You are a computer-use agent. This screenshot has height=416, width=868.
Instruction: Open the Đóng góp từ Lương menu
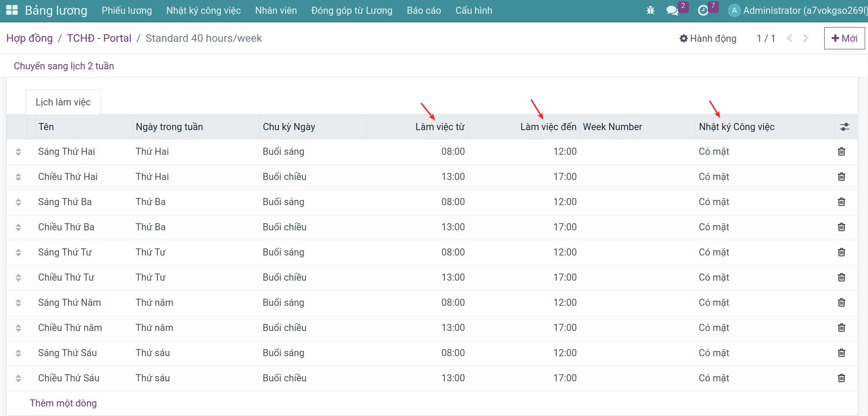point(352,10)
